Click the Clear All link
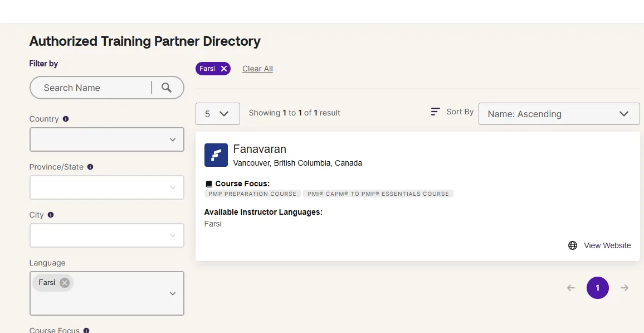Screen dimensions: 644x333 257,69
